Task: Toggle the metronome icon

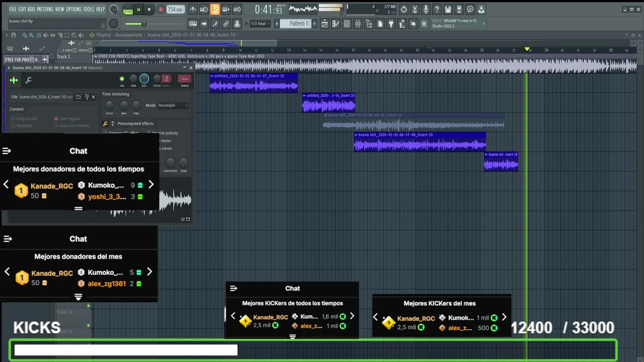Action: click(193, 9)
